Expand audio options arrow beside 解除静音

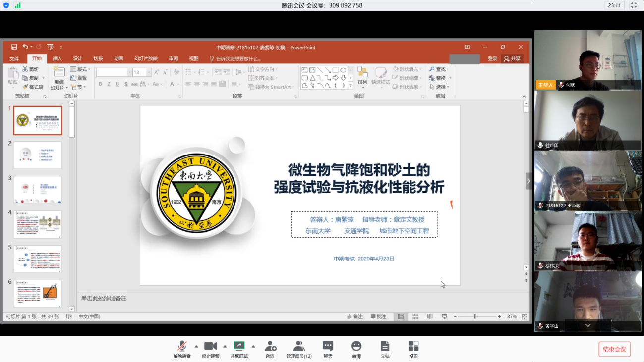tap(196, 346)
